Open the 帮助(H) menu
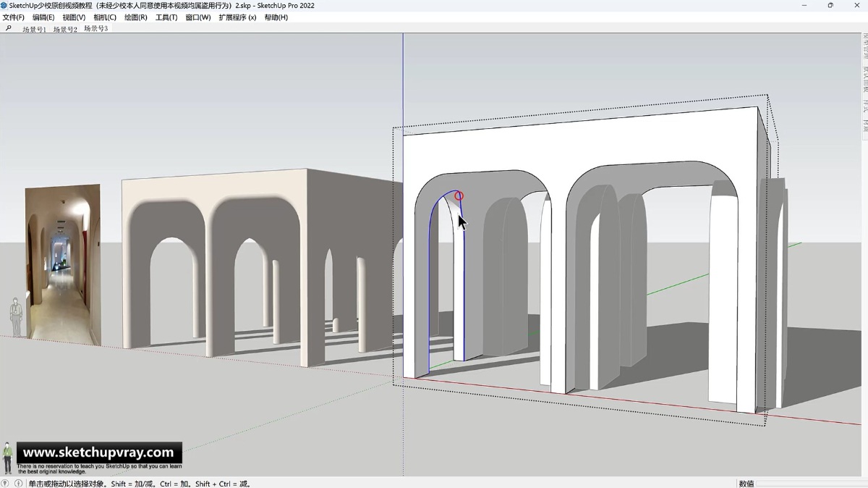Screen dimensions: 868x488 (276, 17)
